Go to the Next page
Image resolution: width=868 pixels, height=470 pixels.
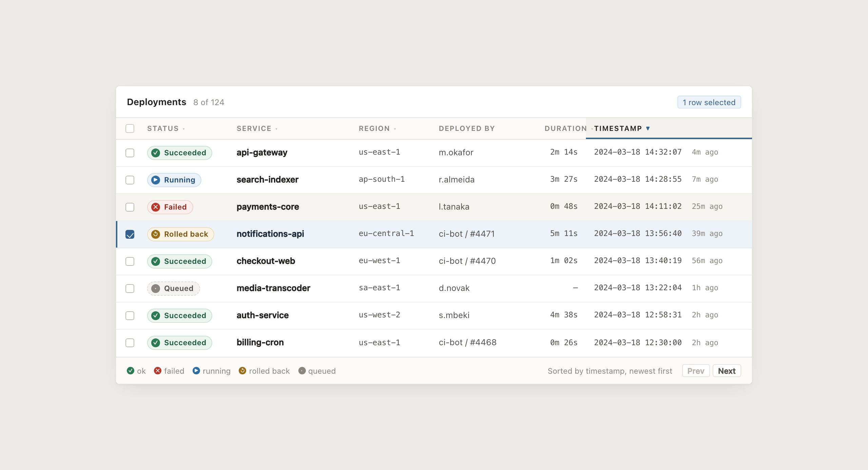point(727,371)
